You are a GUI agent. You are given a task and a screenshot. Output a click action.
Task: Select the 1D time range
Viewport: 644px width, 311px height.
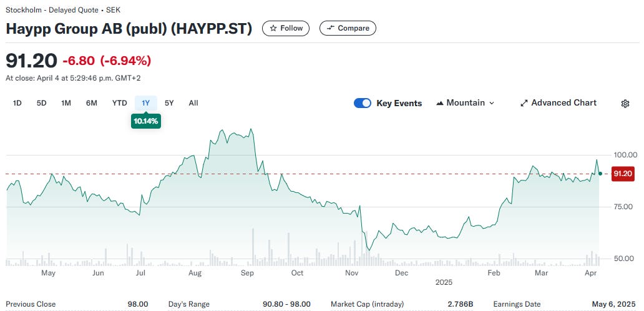tap(17, 103)
